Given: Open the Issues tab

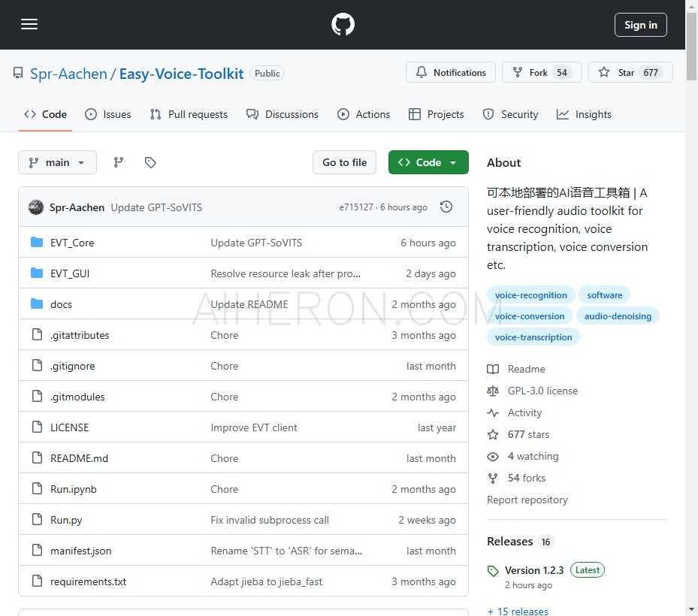Looking at the screenshot, I should click(x=108, y=114).
